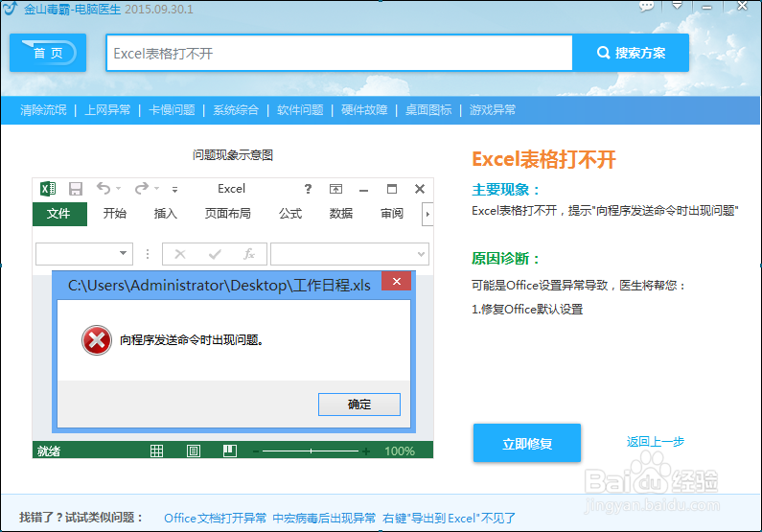Click the Excel undo arrow icon
This screenshot has width=762, height=532.
point(103,188)
